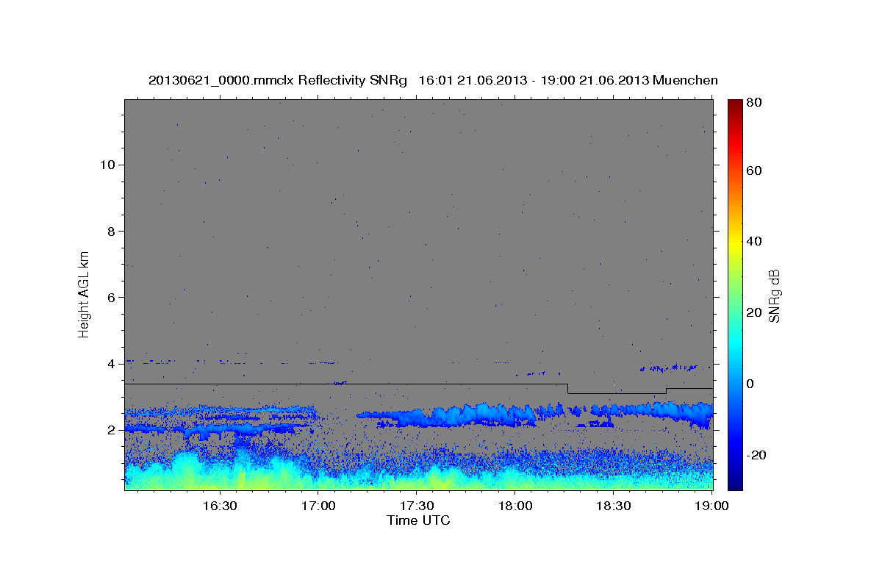Click the 'Time UTC' x-axis label
882x588 pixels.
pos(418,520)
